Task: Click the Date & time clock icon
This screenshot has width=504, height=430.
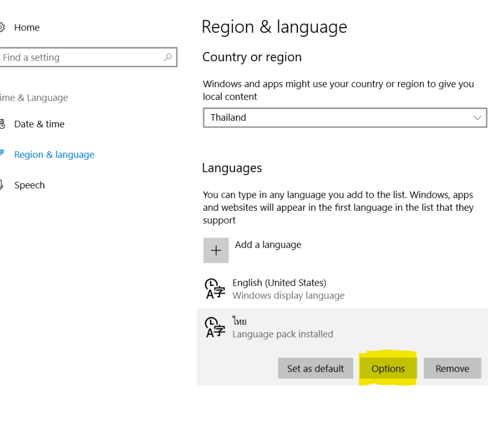Action: pos(2,124)
